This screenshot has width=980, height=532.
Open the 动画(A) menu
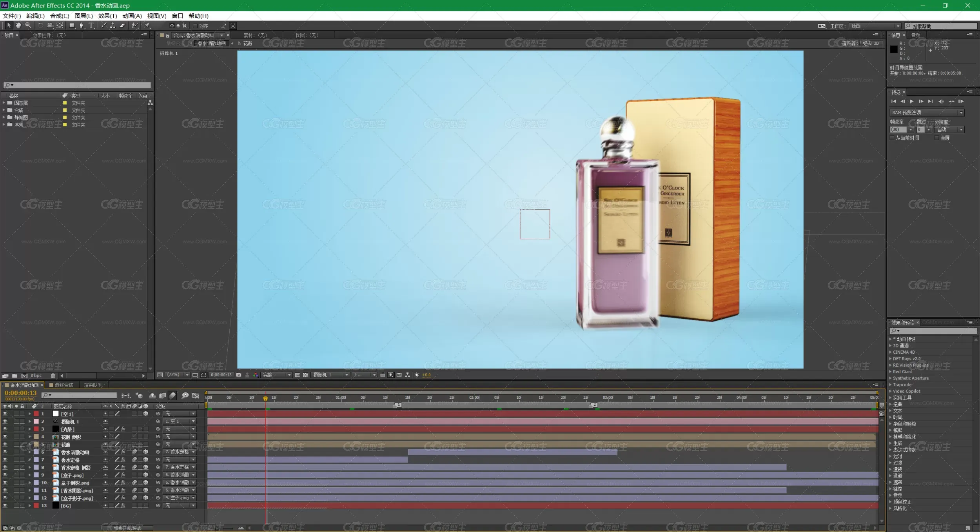coord(132,16)
